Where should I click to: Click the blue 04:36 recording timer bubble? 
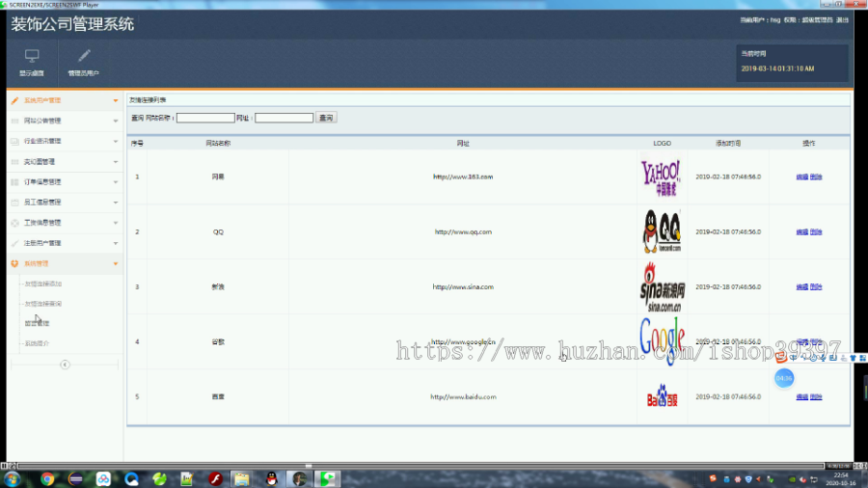pyautogui.click(x=784, y=378)
